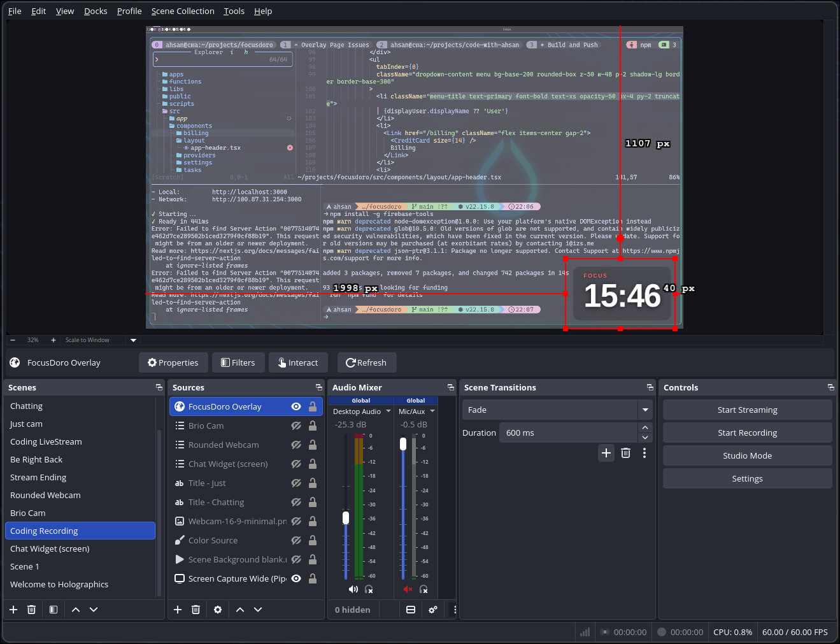Refresh the FocusDoro Overlay browser source
The image size is (840, 644).
point(366,362)
